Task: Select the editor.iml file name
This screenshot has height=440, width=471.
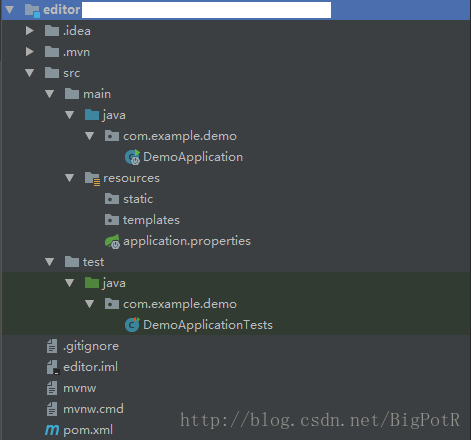Action: [90, 367]
